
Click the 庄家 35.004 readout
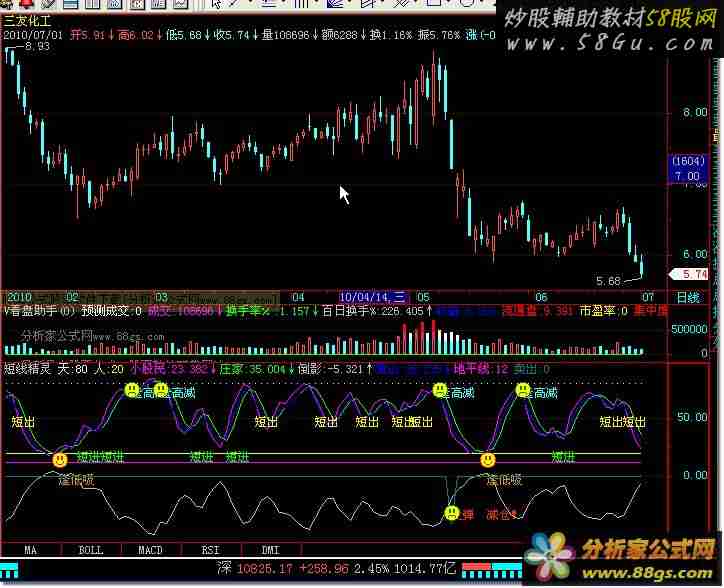(253, 369)
